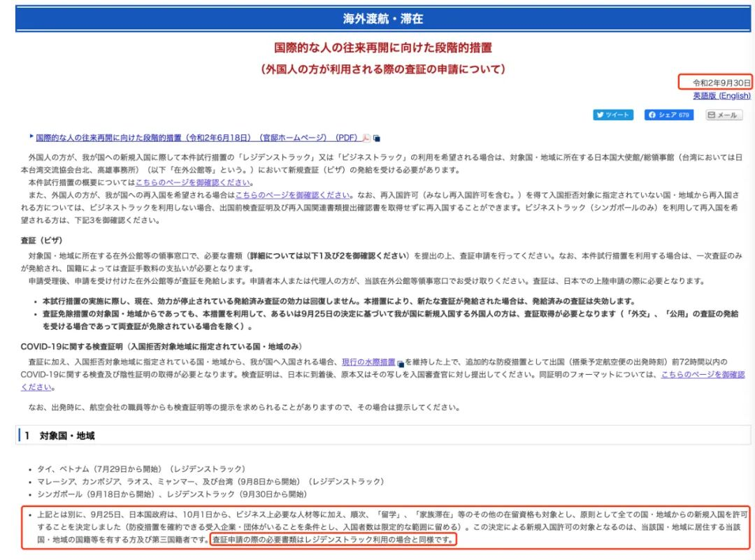
Task: Share the page via Facebook シェア button
Action: (669, 115)
